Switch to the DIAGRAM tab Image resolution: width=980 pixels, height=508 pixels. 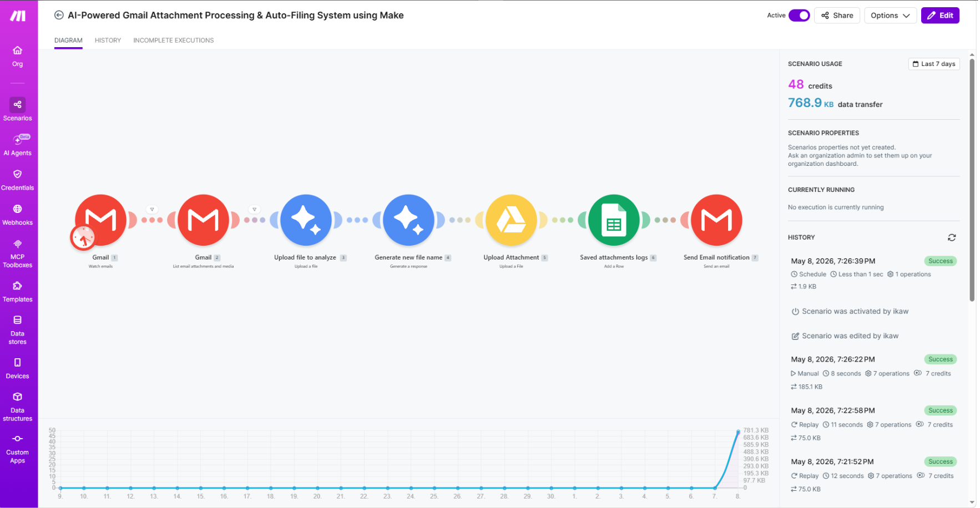point(68,40)
